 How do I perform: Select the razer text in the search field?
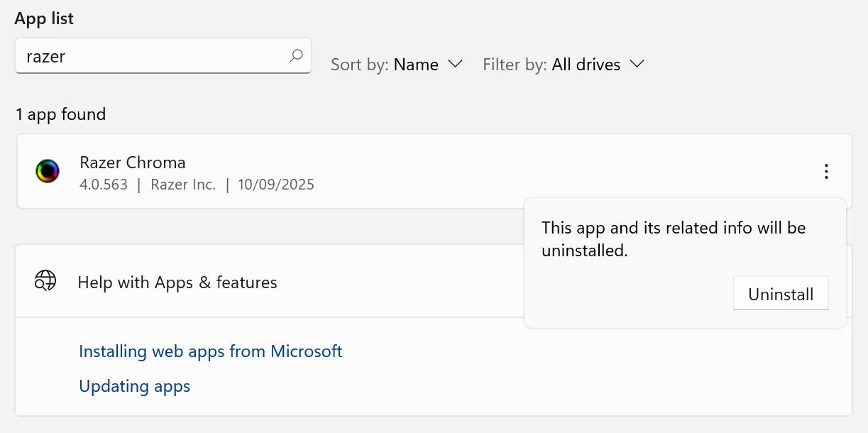pos(45,55)
